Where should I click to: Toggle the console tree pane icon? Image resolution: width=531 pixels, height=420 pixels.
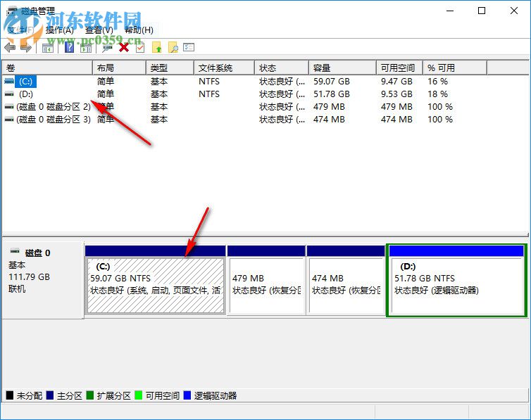(47, 48)
